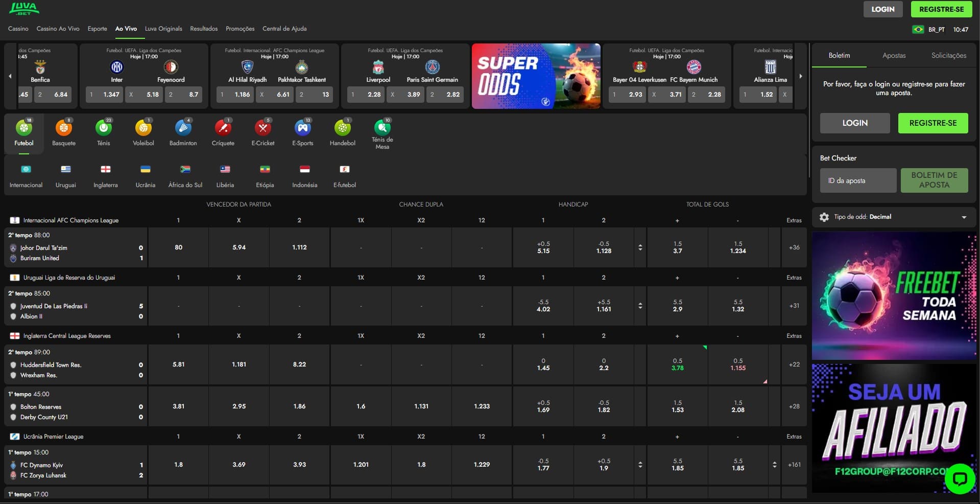Filter by Indonésia flag icon
This screenshot has width=980, height=504.
pyautogui.click(x=305, y=169)
